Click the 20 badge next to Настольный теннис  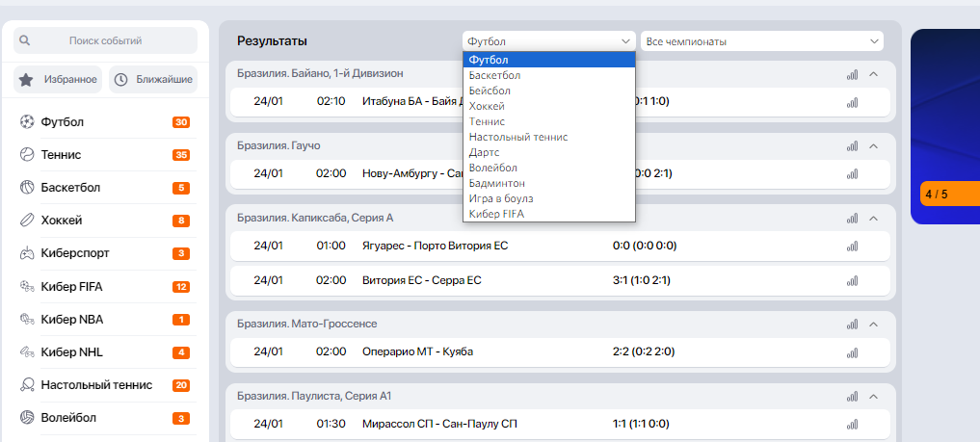coord(181,385)
